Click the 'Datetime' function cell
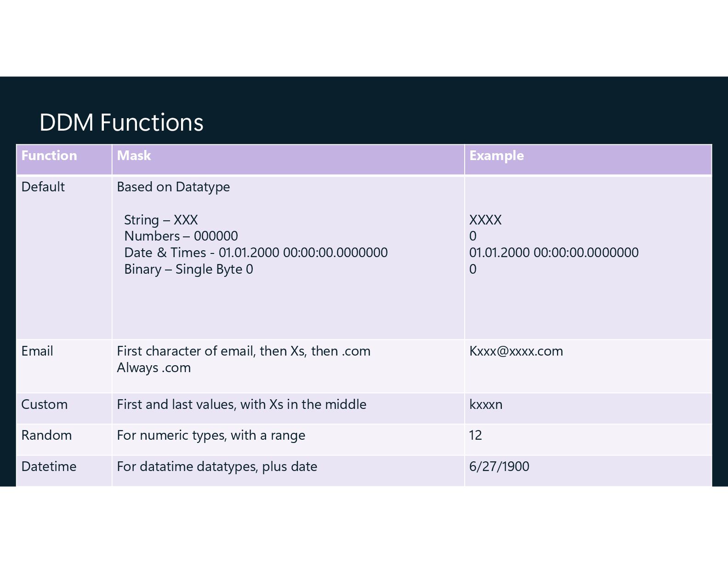Screen dimensions: 728x563 tap(64, 471)
